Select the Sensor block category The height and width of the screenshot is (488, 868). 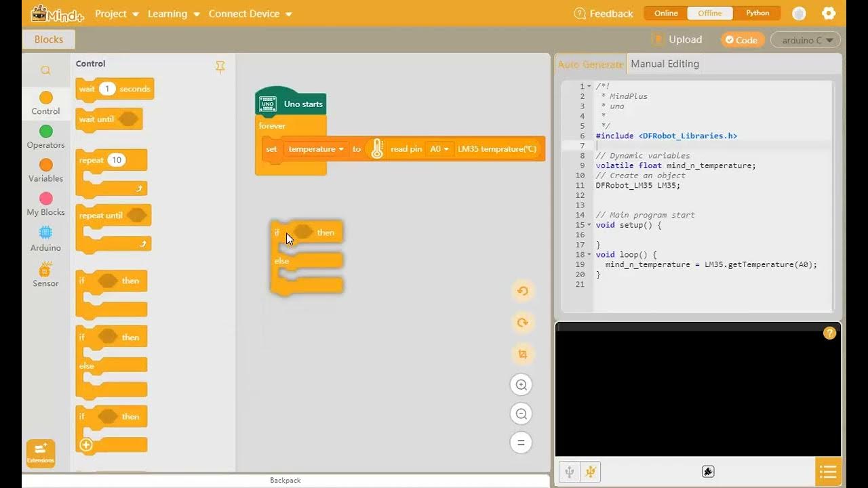pos(45,274)
